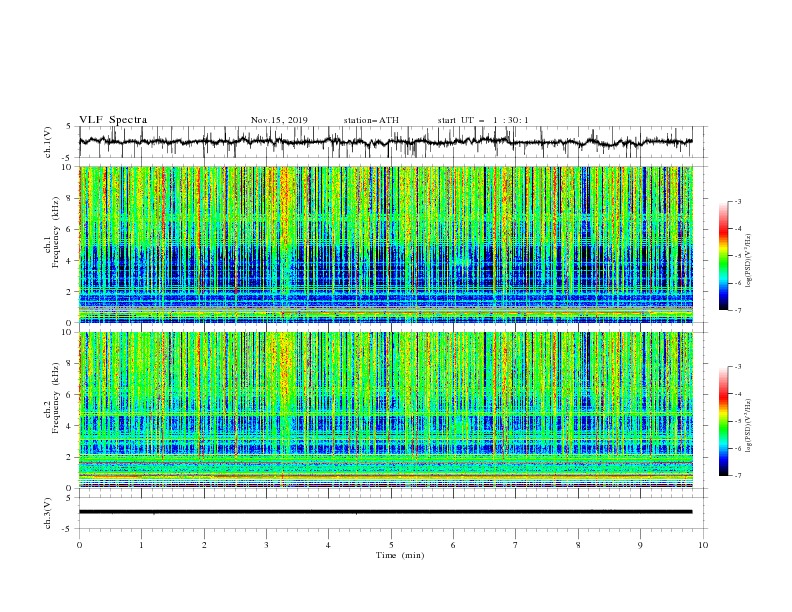Click the "4" kHz tick of ch.2 frequency axis
The height and width of the screenshot is (612, 792).
click(70, 426)
